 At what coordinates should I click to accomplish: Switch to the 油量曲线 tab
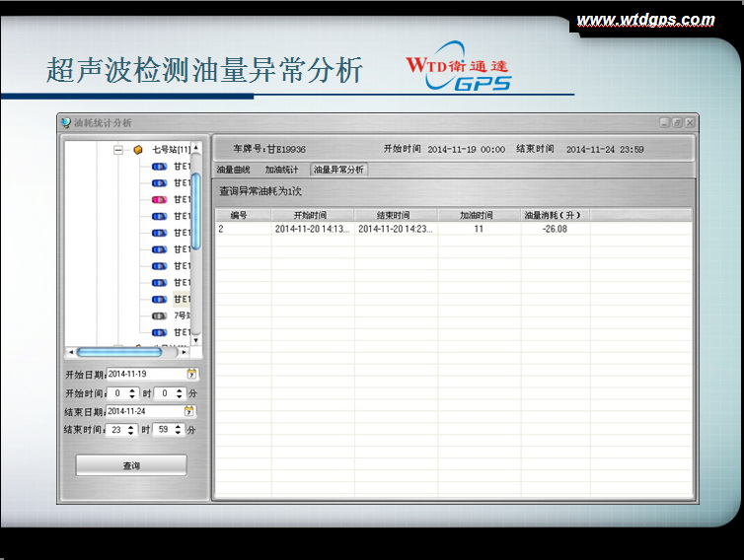click(234, 170)
